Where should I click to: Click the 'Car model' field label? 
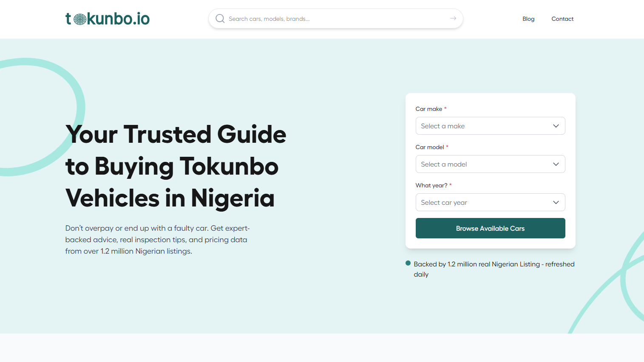tap(429, 147)
